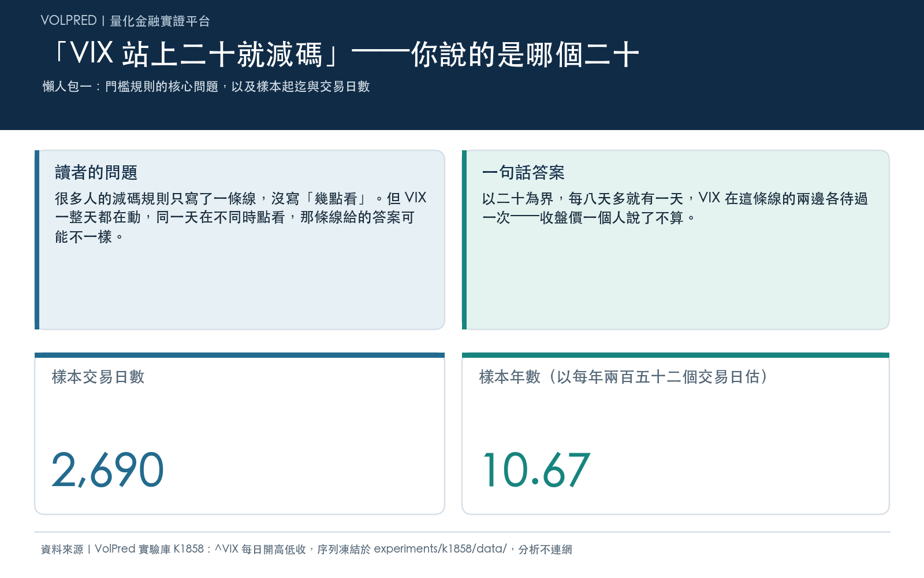Click the 樣本交易日數 label

pyautogui.click(x=98, y=377)
